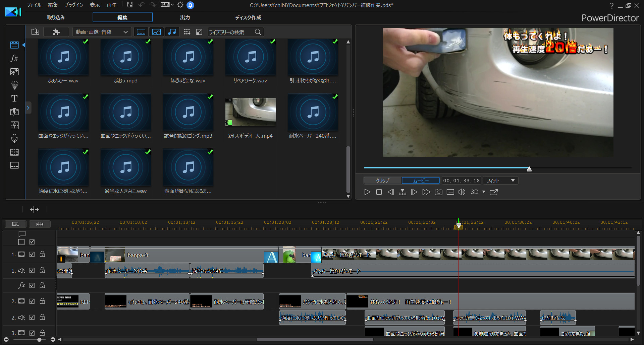Image resolution: width=644 pixels, height=345 pixels.
Task: Toggle audio track 1 enable checkbox
Action: [x=32, y=270]
